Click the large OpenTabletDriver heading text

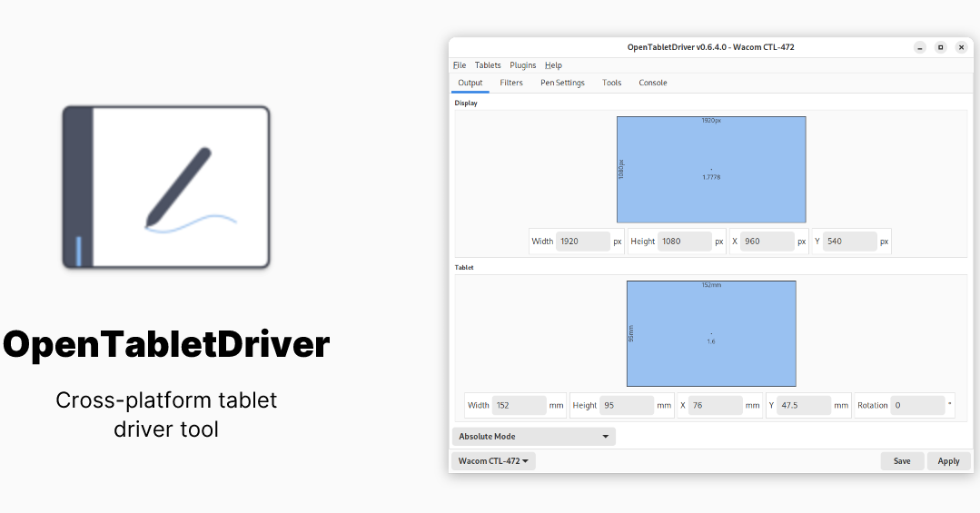click(x=166, y=344)
